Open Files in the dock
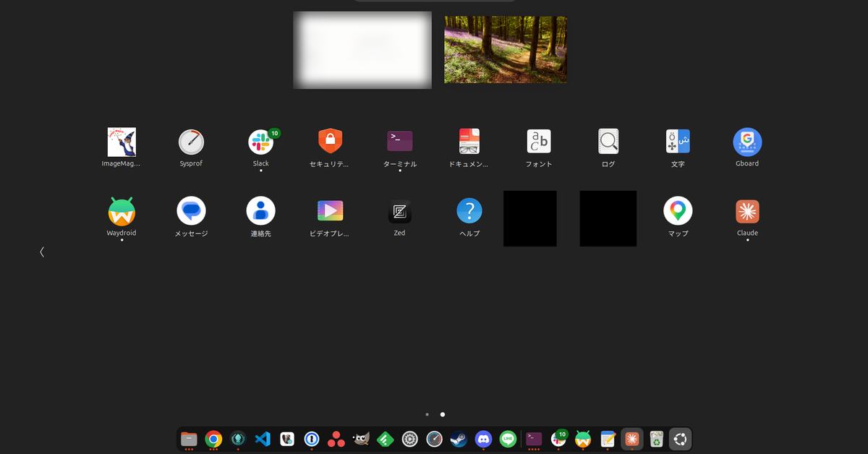868x454 pixels. (189, 439)
